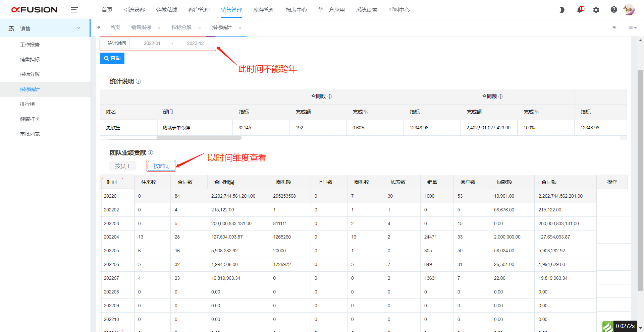Click 操作 column header
This screenshot has width=644, height=332.
pyautogui.click(x=612, y=182)
